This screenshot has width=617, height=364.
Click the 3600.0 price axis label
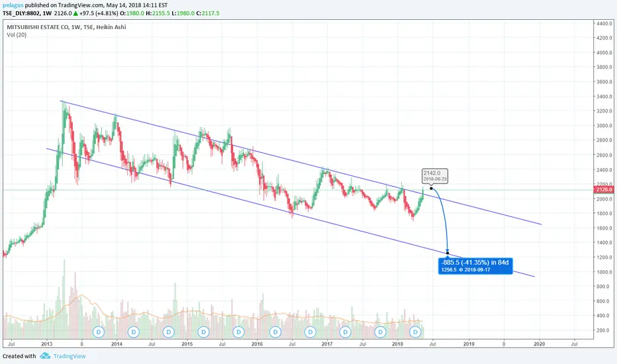(604, 82)
